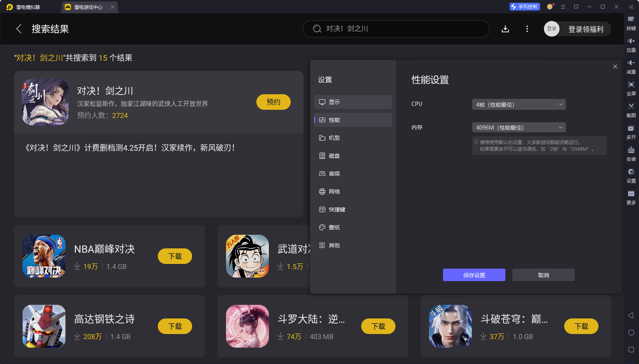Open 设置 gear in right sidebar
This screenshot has height=364, width=639.
631,176
